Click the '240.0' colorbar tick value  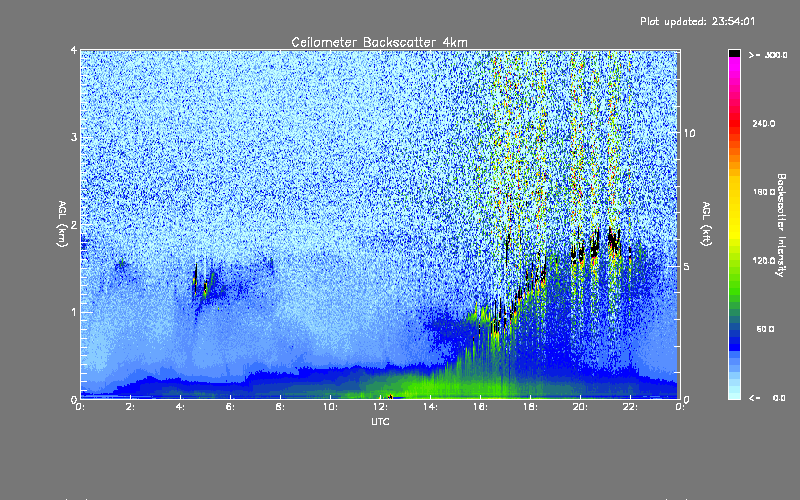click(x=764, y=124)
